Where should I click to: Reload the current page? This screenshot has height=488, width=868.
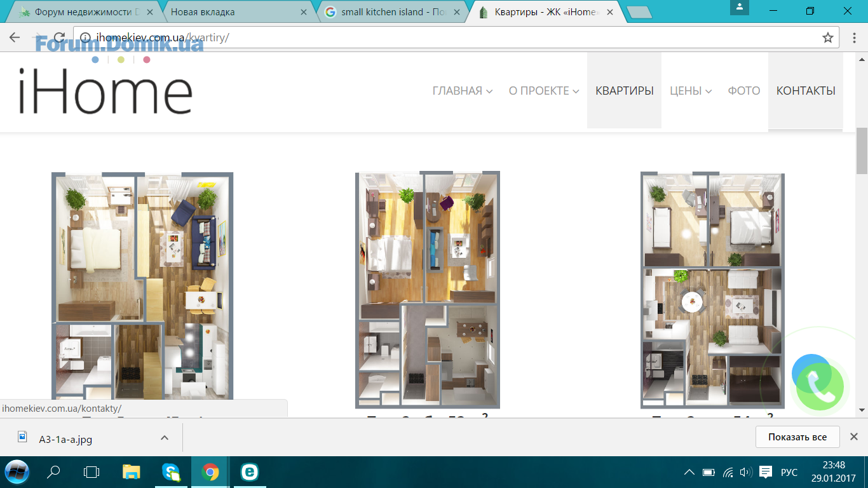(59, 37)
